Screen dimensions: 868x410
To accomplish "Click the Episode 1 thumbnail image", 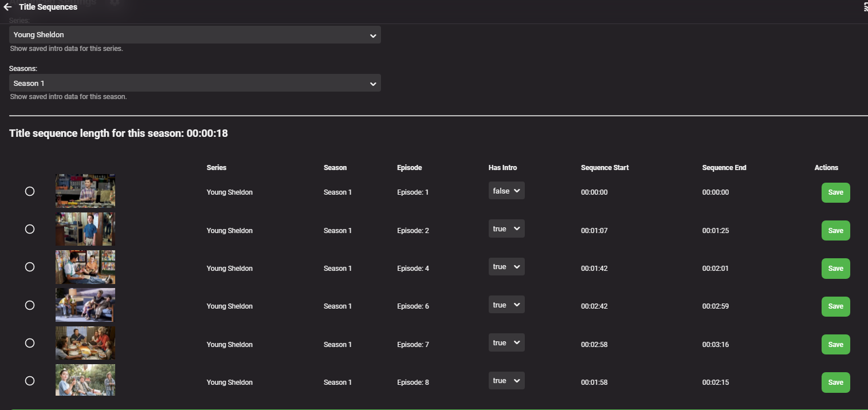I will tap(85, 191).
